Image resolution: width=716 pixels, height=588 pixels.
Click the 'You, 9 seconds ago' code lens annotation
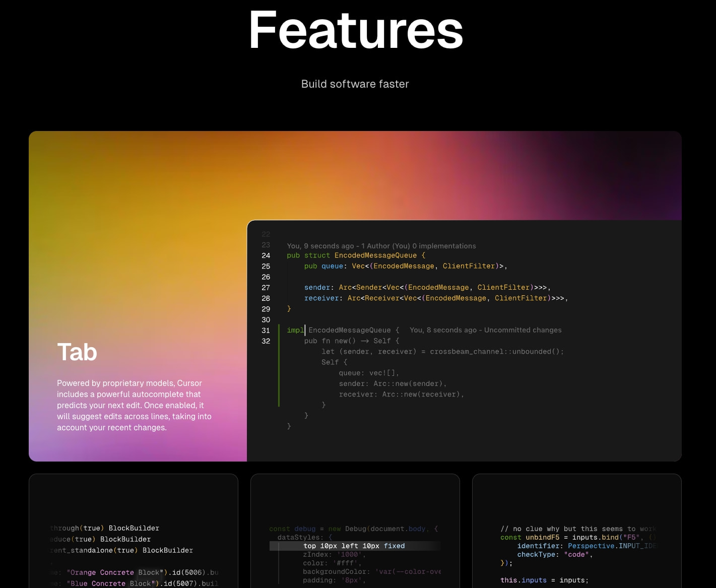coord(381,246)
